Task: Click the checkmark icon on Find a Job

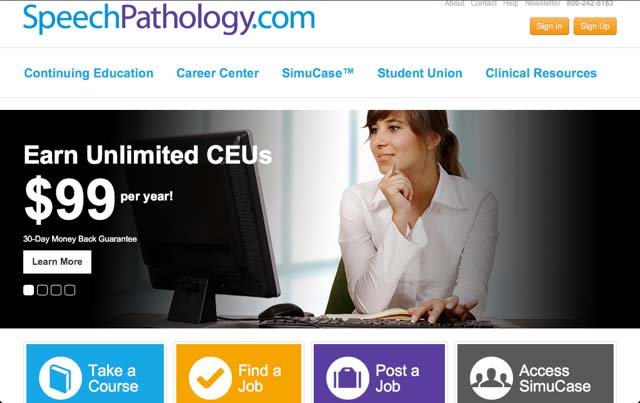Action: click(x=210, y=378)
